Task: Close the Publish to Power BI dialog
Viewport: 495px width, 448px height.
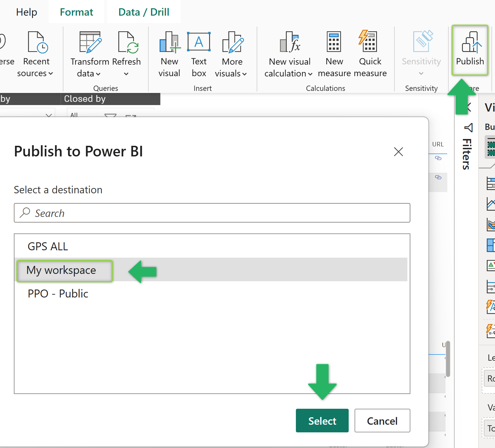Action: 398,152
